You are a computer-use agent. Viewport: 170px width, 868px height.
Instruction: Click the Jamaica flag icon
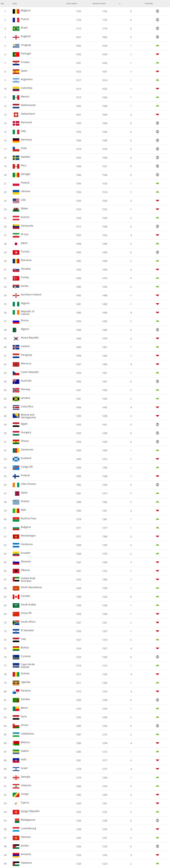click(x=16, y=399)
